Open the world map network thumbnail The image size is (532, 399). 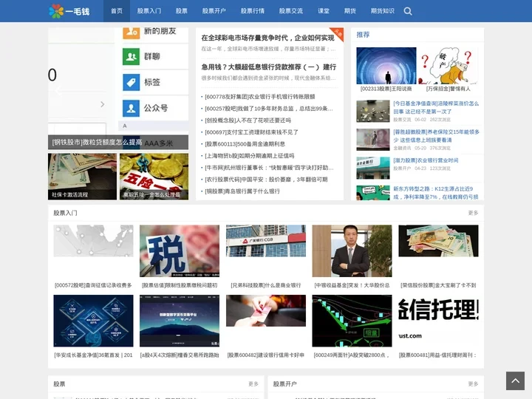93,241
